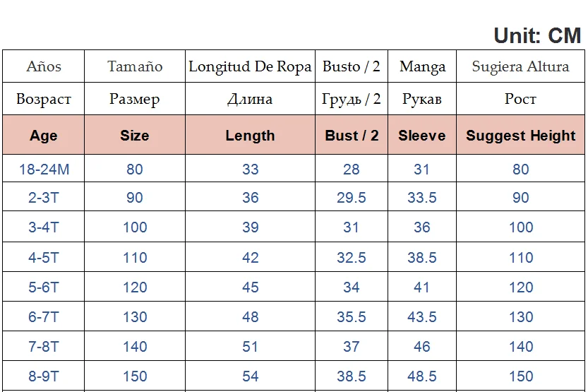Select the Russian 'Размер' cell
588x392 pixels.
tap(135, 100)
